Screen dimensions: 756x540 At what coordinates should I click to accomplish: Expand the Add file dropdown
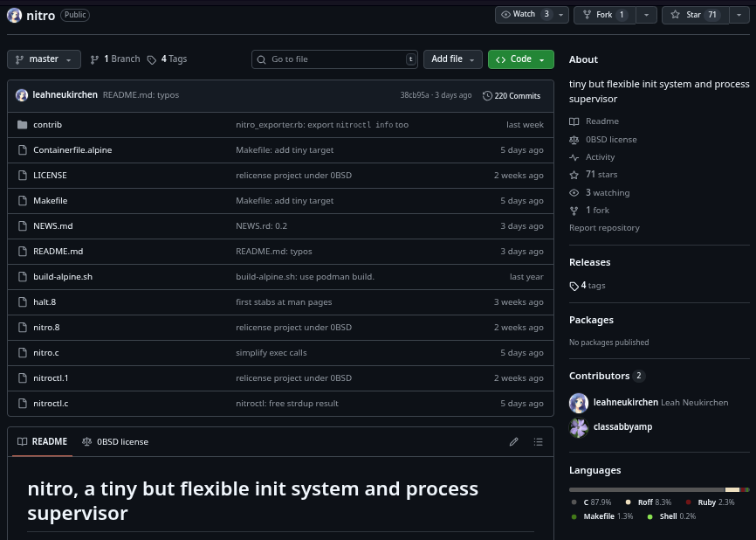click(x=452, y=59)
